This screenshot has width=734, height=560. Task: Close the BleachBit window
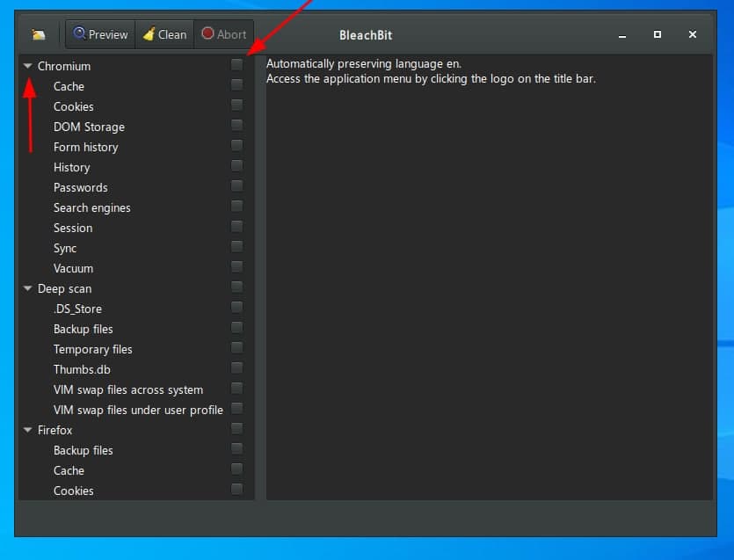point(693,34)
